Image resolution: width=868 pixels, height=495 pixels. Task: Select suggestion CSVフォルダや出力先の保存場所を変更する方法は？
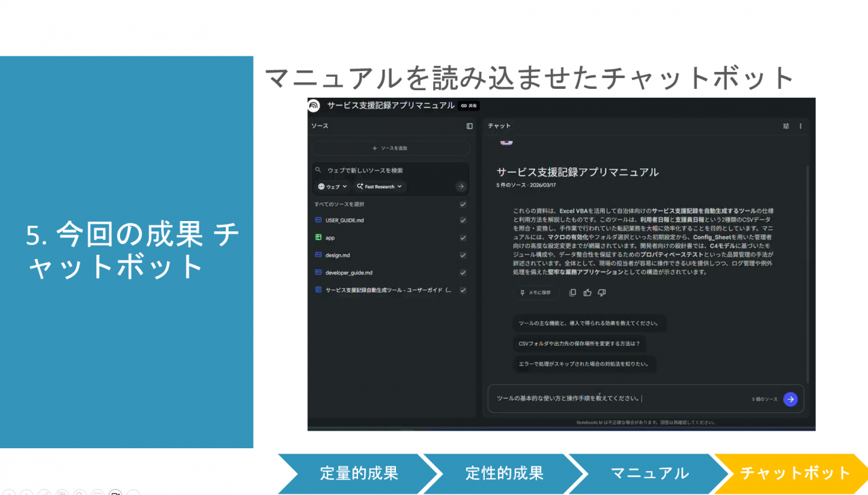click(x=579, y=344)
